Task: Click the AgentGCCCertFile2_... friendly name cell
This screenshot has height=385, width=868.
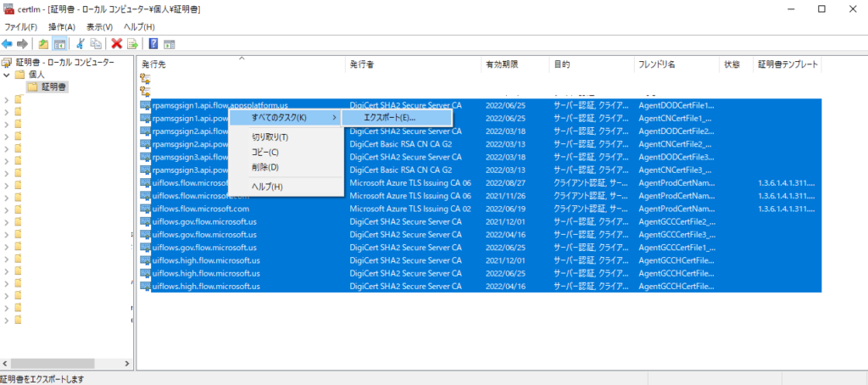Action: point(676,221)
